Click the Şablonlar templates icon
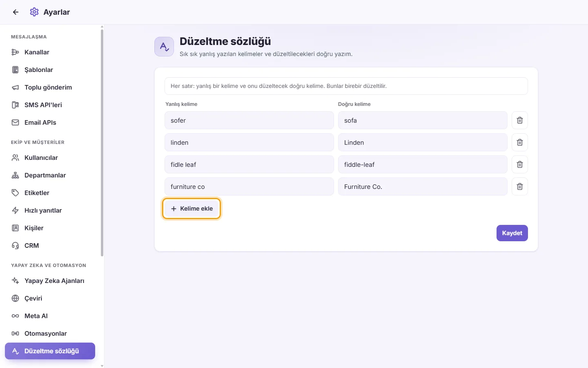 point(16,70)
